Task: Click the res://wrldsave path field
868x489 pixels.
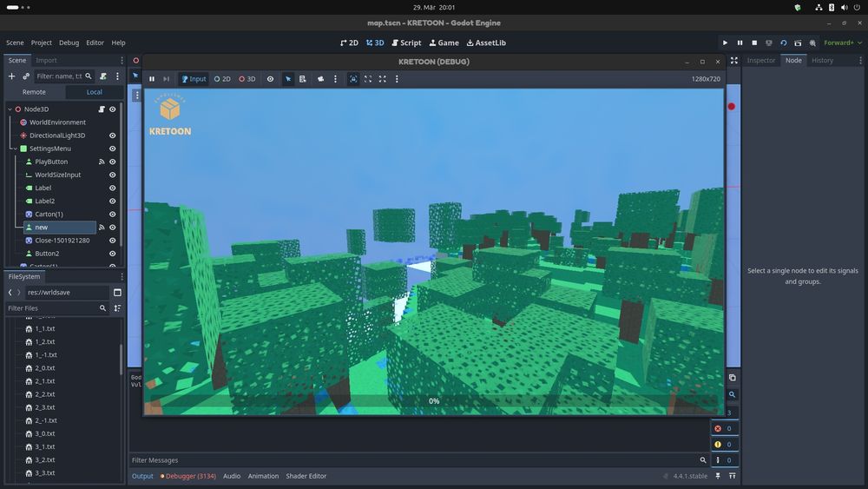Action: pos(67,293)
